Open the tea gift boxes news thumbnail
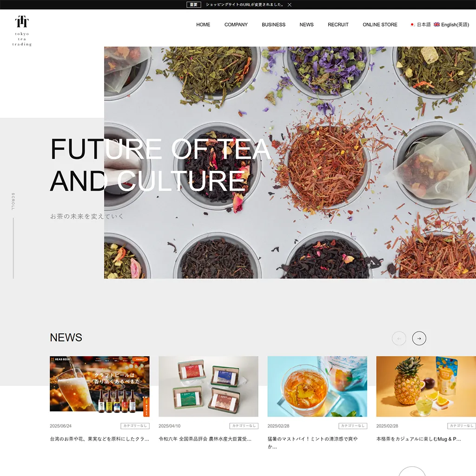This screenshot has width=476, height=476. [x=208, y=386]
